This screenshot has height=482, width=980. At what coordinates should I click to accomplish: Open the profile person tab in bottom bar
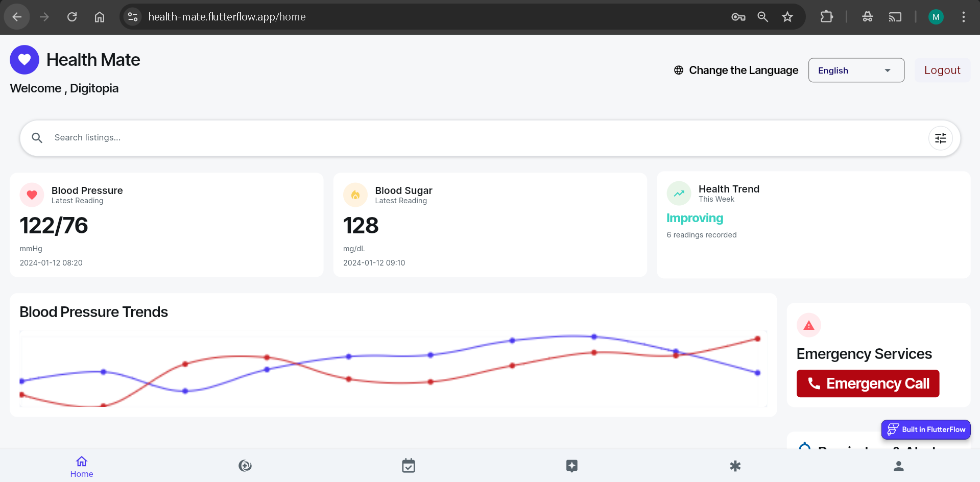tap(898, 466)
